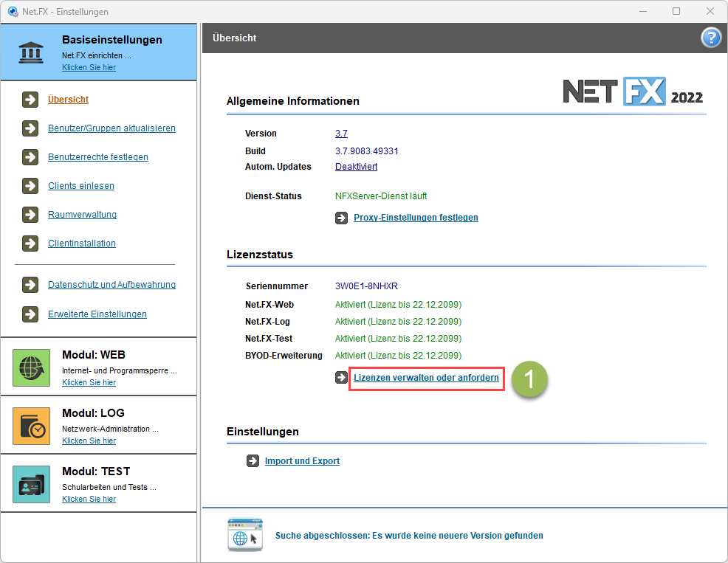728x563 pixels.
Task: Click the arrow icon beside Lizenzen verwalten
Action: 341,377
